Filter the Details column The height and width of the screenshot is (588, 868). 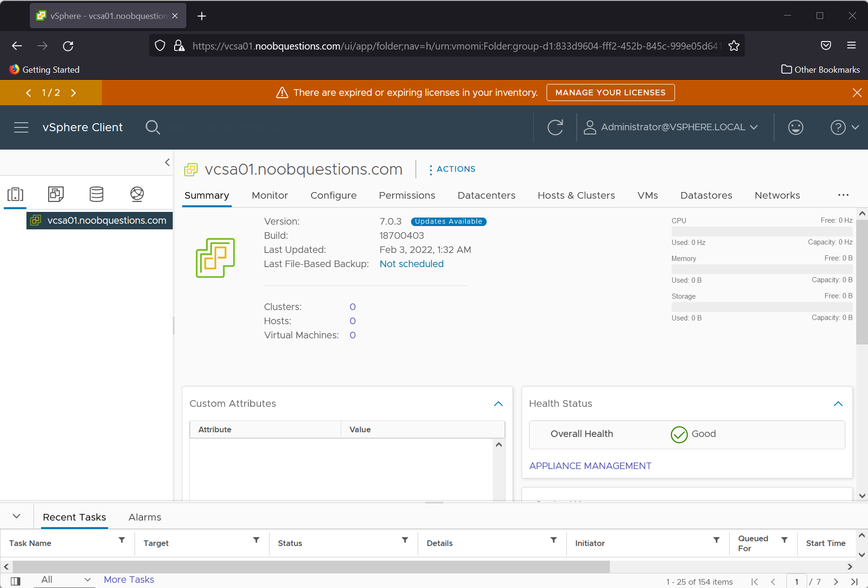(x=554, y=540)
